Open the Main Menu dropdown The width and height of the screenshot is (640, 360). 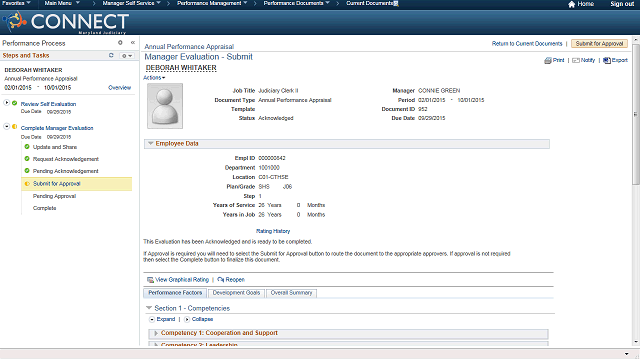click(x=62, y=3)
